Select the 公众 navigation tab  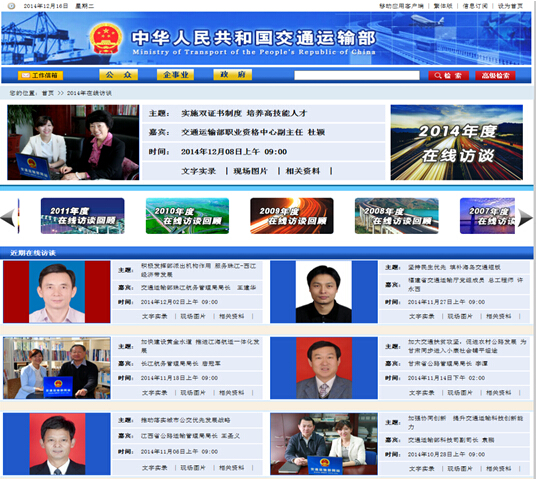tap(118, 75)
